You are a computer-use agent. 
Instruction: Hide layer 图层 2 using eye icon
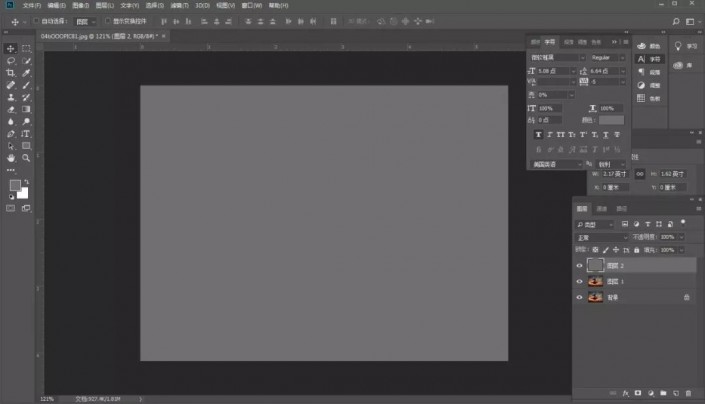(x=579, y=266)
